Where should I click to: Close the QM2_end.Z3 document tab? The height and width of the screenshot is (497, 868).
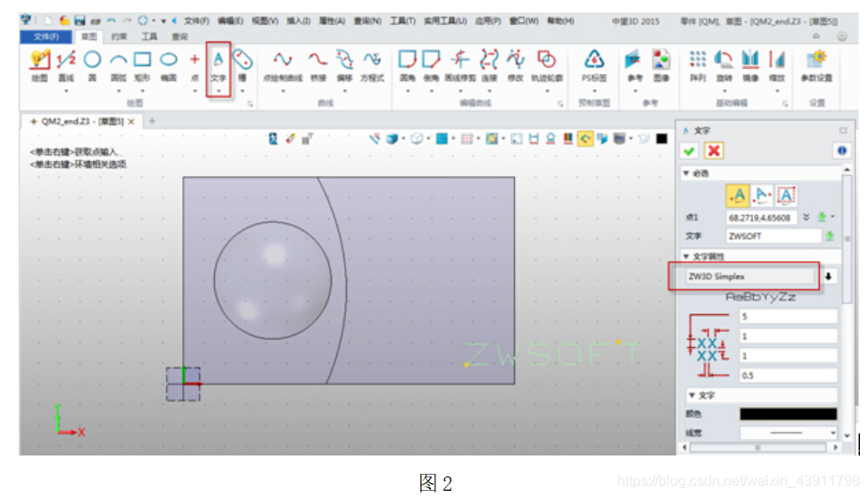click(131, 121)
